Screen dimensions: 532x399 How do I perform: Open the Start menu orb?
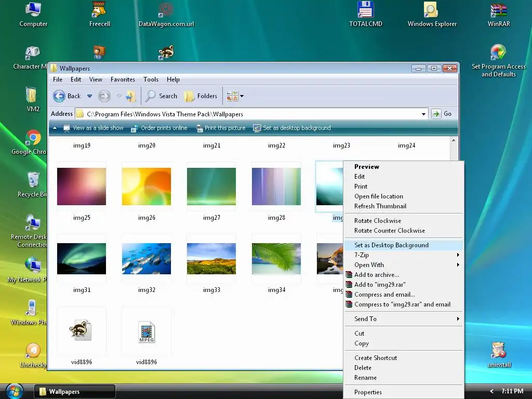point(14,391)
